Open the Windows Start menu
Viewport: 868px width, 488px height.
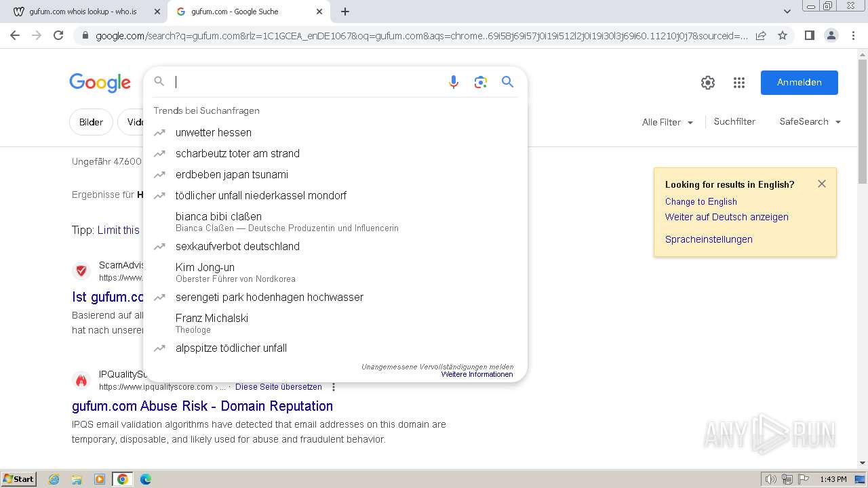[x=19, y=479]
